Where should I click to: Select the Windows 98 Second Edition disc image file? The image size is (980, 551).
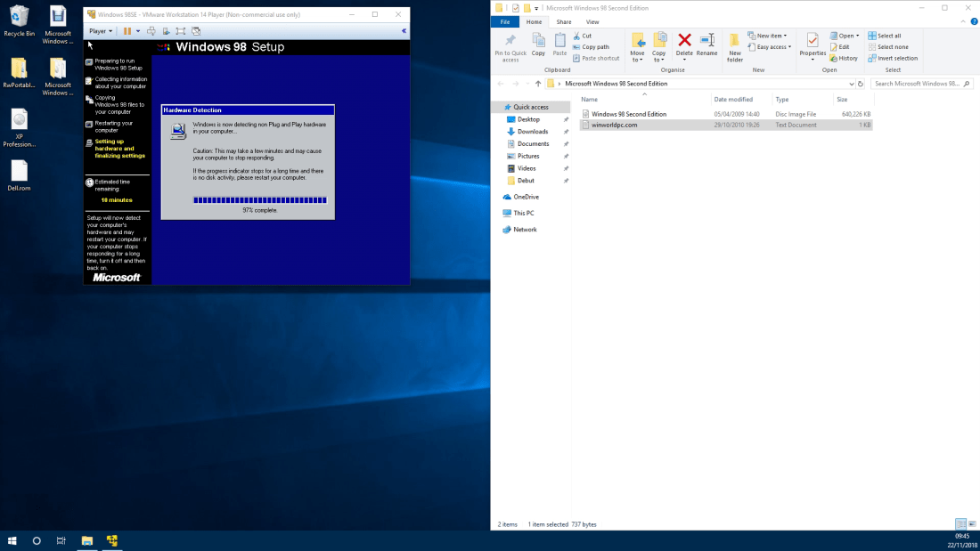[725, 114]
